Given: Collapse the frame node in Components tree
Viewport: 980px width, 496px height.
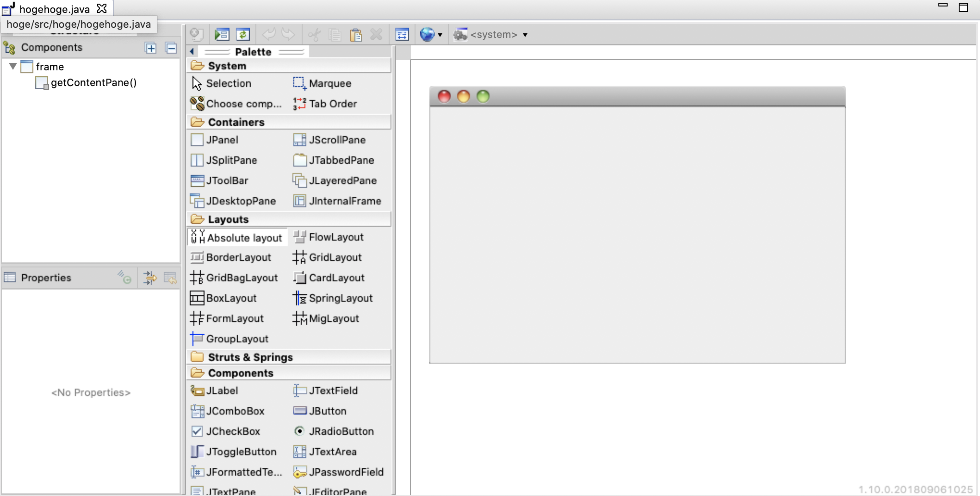Looking at the screenshot, I should (x=13, y=67).
